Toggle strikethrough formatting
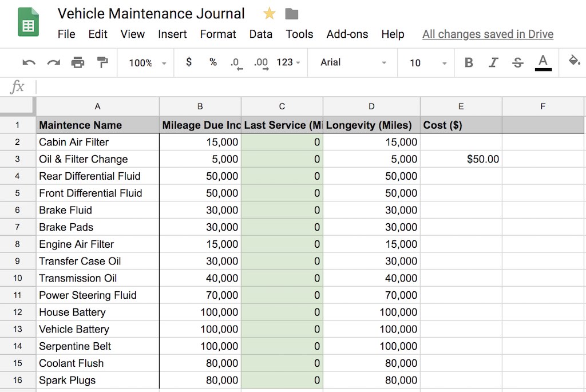This screenshot has width=586, height=392. [517, 63]
